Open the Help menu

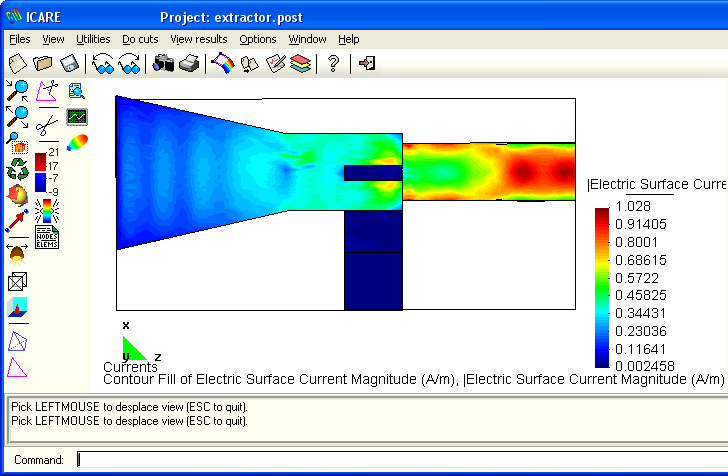coord(349,39)
